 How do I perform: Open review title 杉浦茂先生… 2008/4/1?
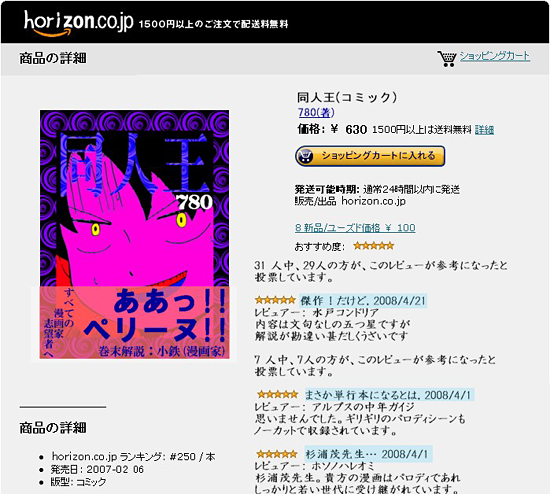pyautogui.click(x=368, y=454)
